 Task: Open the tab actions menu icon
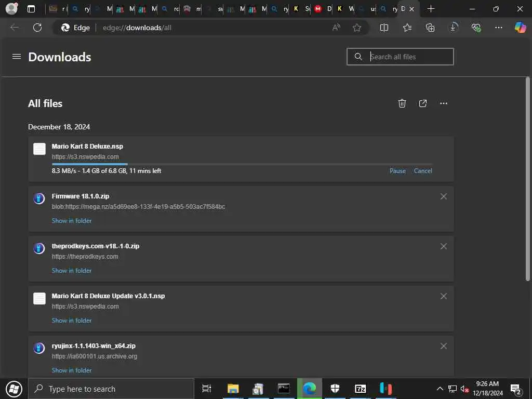coord(31,9)
